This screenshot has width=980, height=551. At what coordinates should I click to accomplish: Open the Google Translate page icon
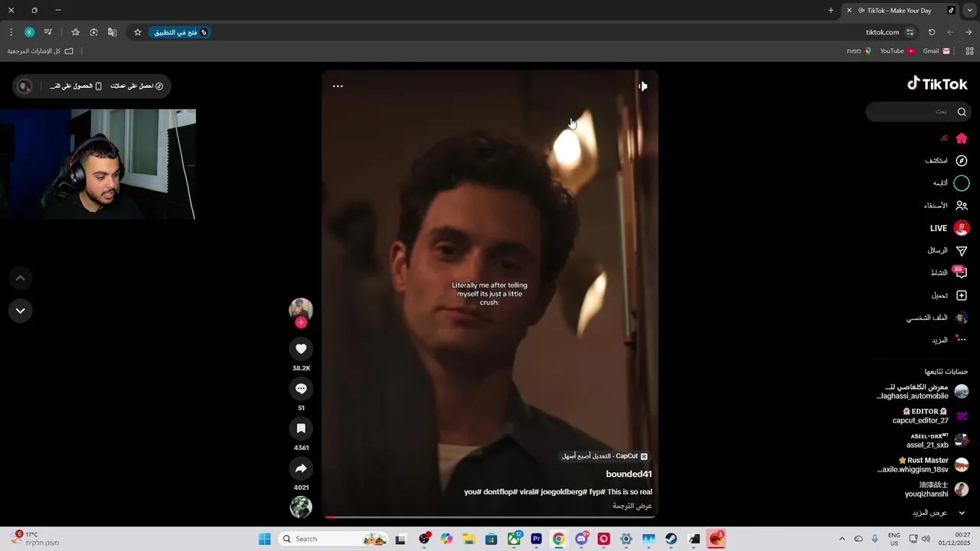(x=112, y=32)
